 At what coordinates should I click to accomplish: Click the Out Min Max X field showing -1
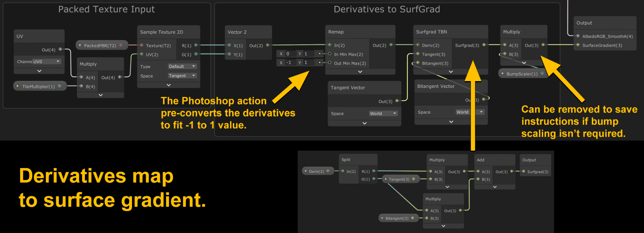(x=291, y=62)
